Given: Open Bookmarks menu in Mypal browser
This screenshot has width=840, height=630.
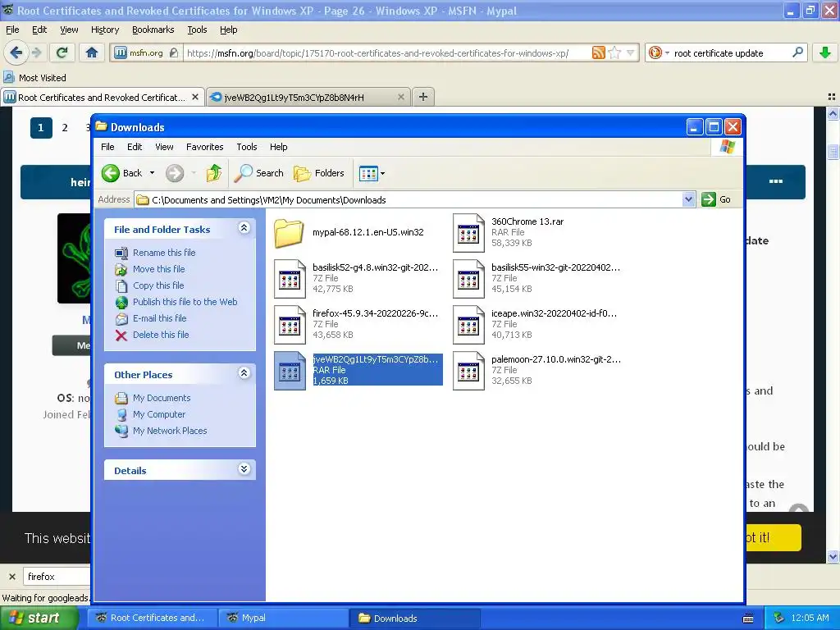Looking at the screenshot, I should 153,30.
